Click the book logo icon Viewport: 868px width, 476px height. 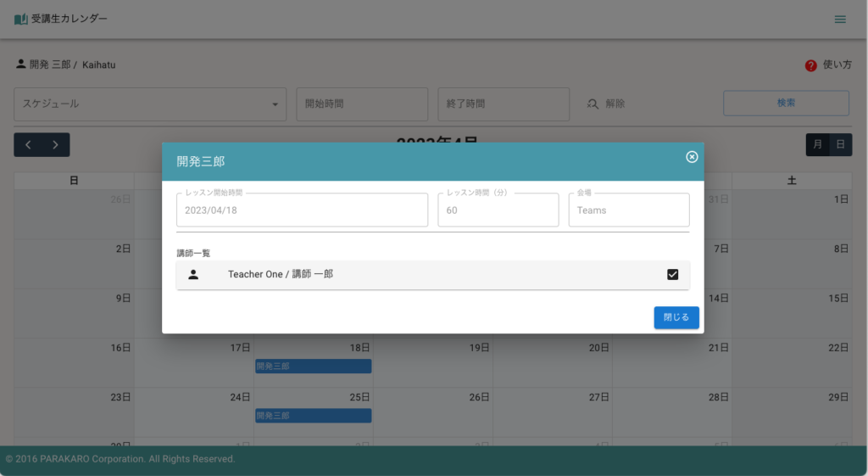(21, 19)
